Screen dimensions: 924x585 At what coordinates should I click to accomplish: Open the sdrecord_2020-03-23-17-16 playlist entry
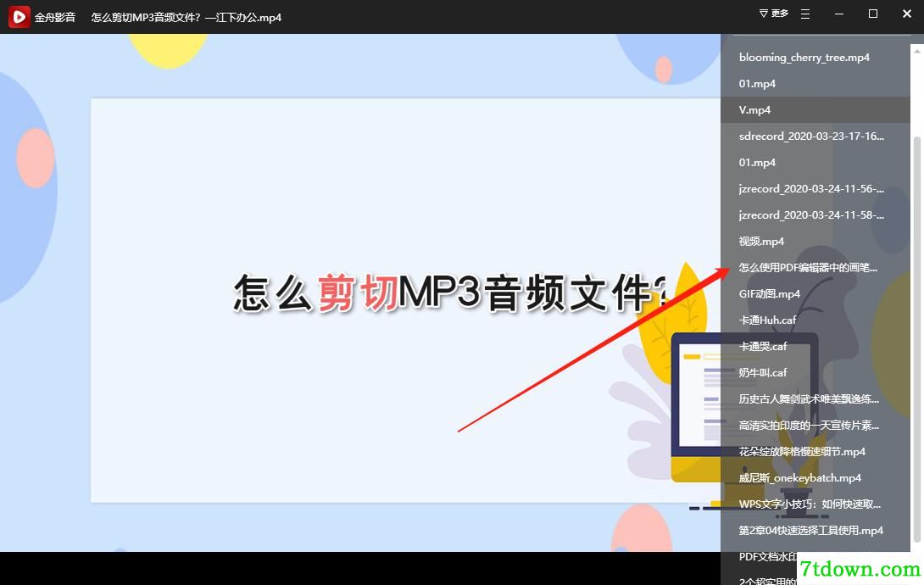click(815, 136)
